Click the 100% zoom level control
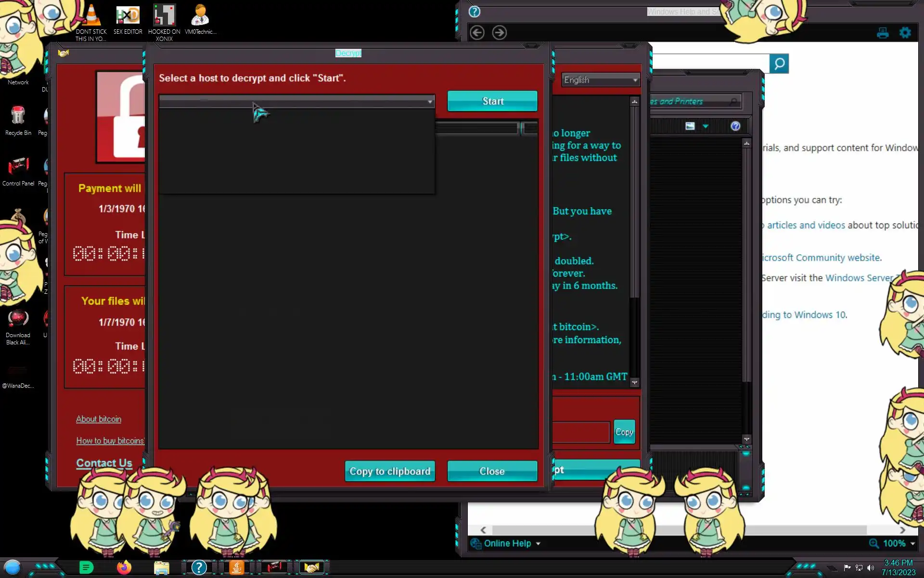 click(893, 544)
